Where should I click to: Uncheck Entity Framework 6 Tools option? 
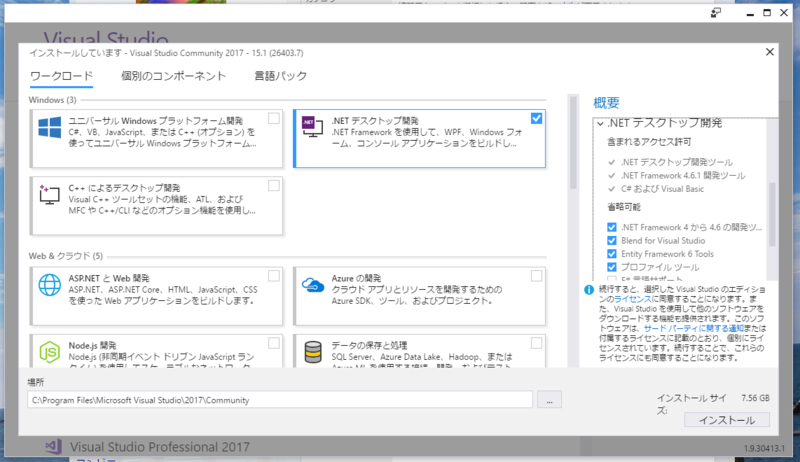pos(612,254)
